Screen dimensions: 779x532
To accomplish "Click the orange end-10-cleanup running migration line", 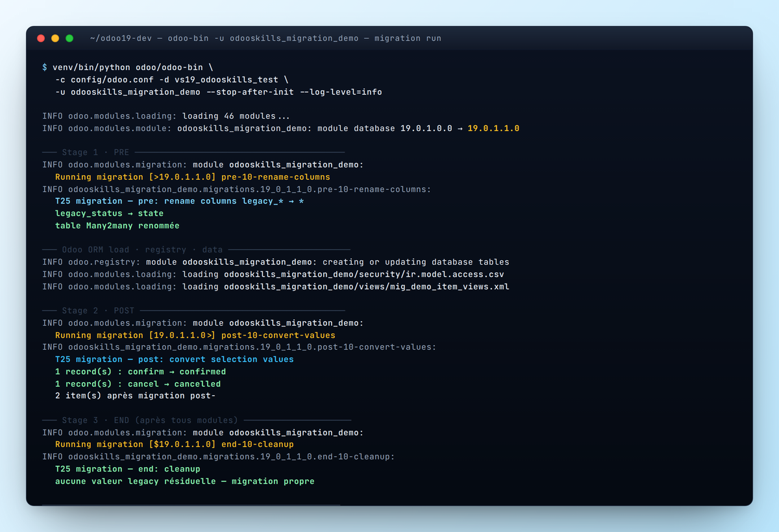I will (x=174, y=444).
